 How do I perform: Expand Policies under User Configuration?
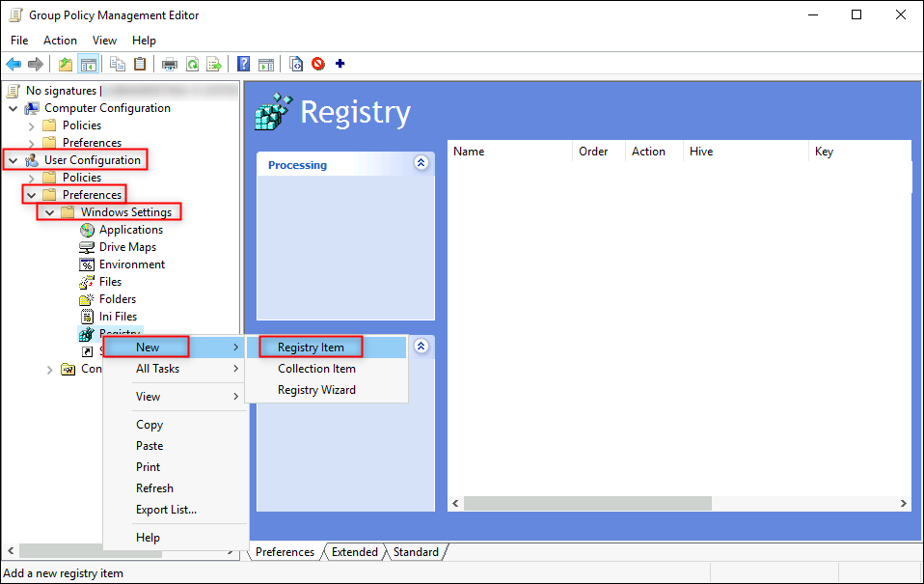coord(32,179)
